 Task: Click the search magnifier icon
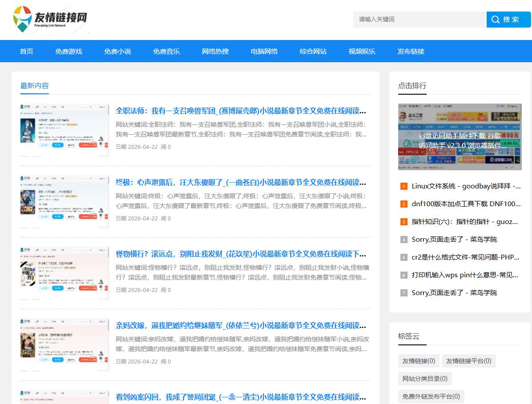495,19
